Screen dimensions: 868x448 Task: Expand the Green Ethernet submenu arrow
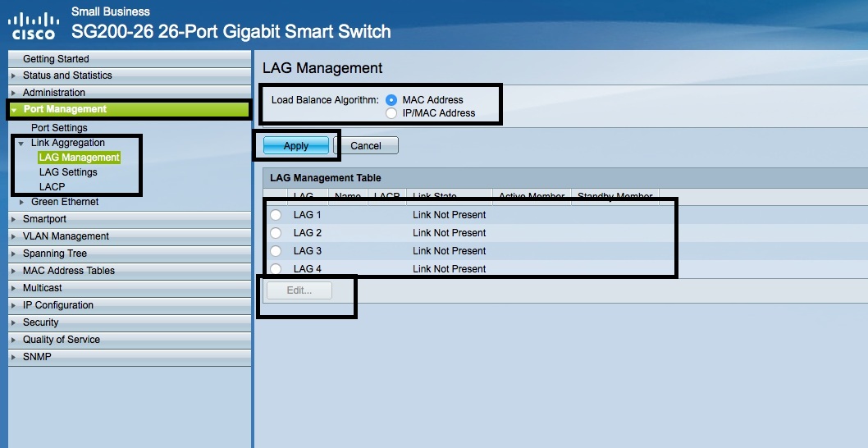click(22, 202)
